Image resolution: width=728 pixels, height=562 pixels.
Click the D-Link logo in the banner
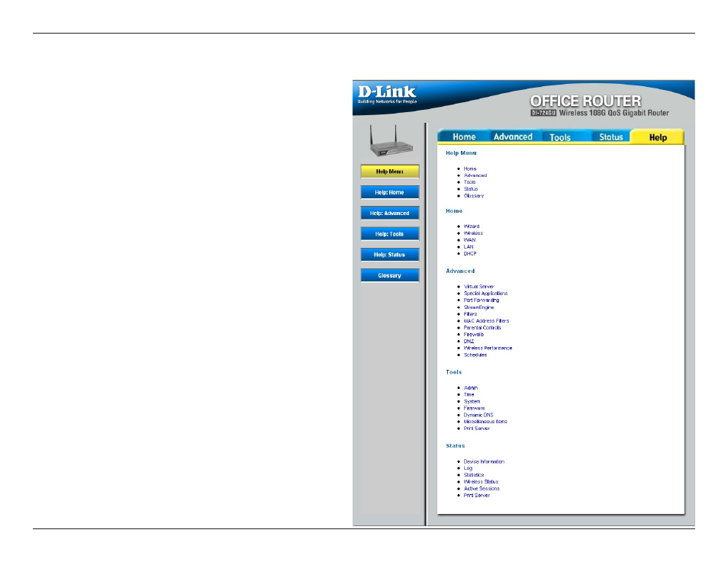point(387,95)
